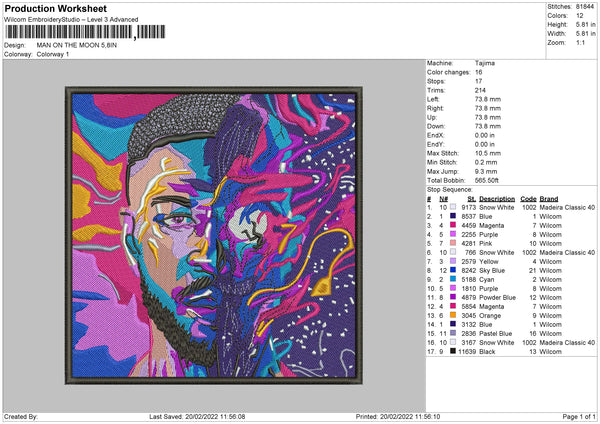Click the Zoom value '1:1'
This screenshot has width=600, height=424.
tap(580, 42)
